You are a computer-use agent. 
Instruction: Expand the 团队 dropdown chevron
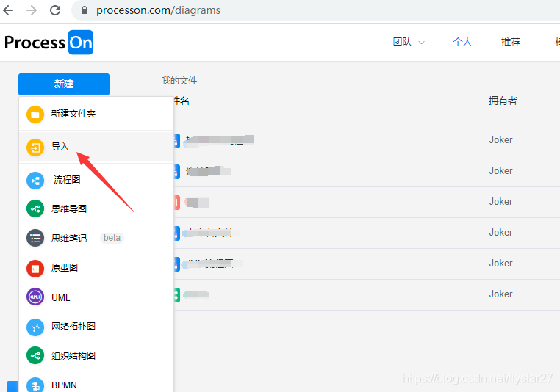421,43
